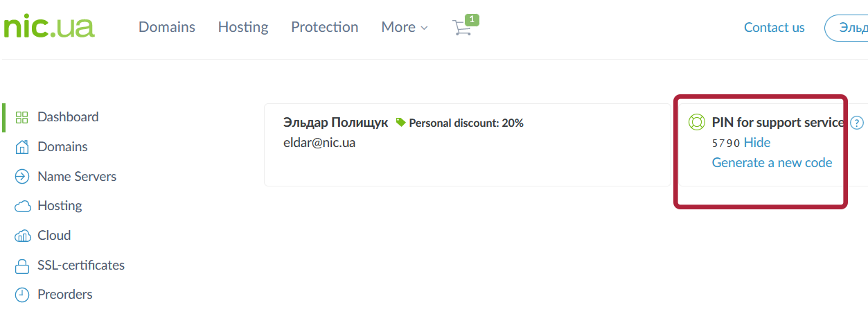Viewport: 868px width, 314px height.
Task: Click Generate a new code link
Action: [772, 163]
